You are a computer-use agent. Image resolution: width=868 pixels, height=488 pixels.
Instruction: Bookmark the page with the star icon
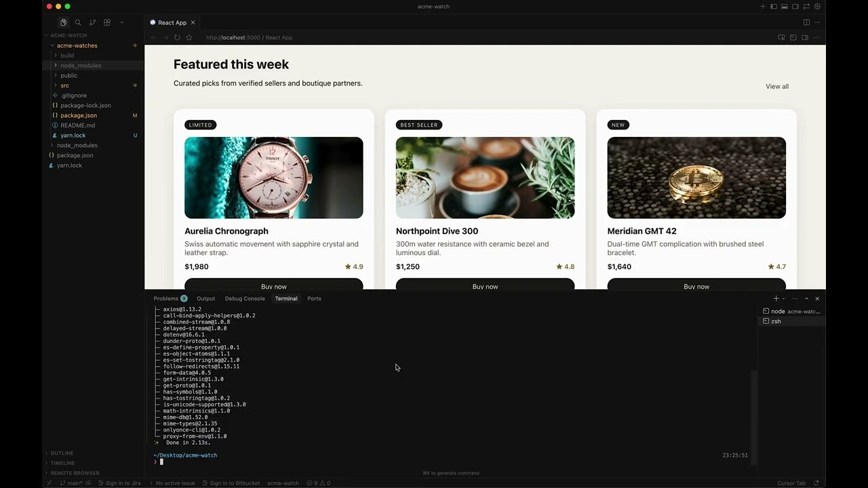point(189,38)
